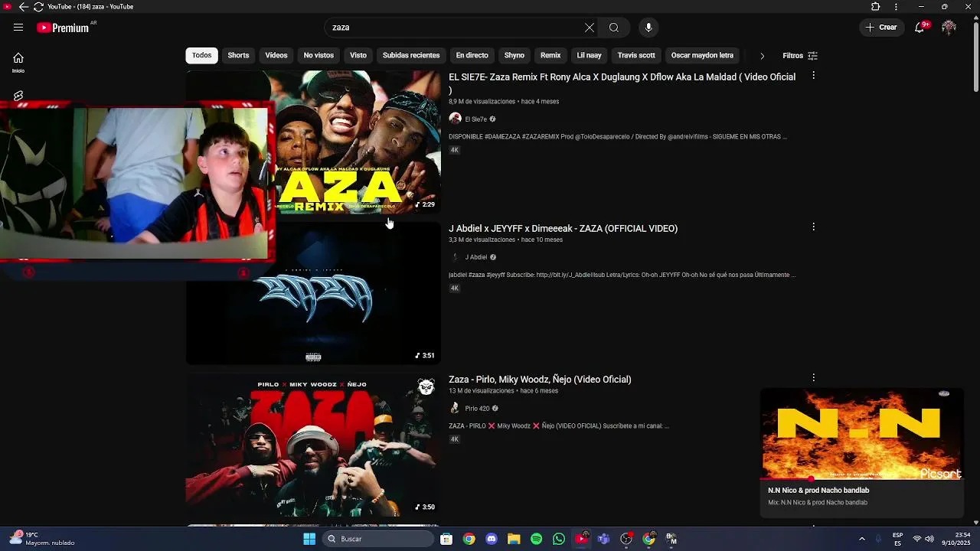Select the Vídeos filter chip
Image resolution: width=980 pixels, height=551 pixels.
[276, 55]
